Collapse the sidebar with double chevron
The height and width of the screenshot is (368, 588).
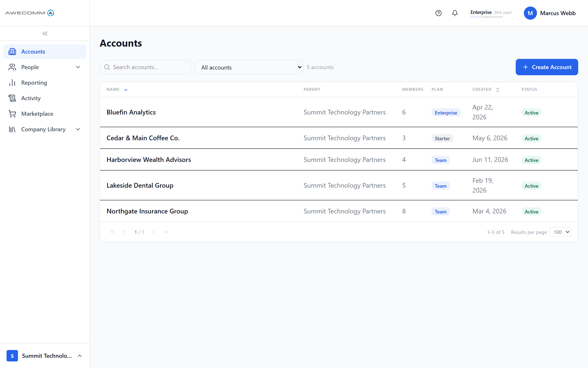[x=45, y=34]
